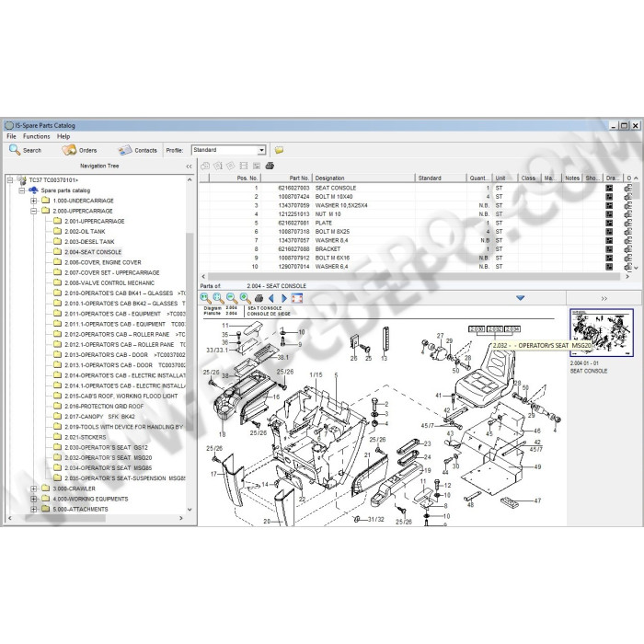
Task: Sort by the Designation column header
Action: pyautogui.click(x=364, y=178)
